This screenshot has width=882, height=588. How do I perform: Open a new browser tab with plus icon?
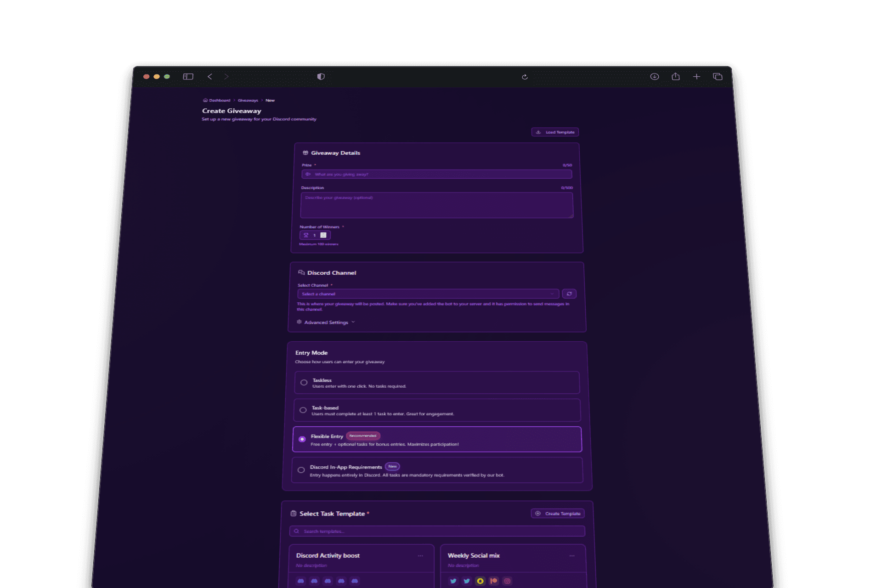point(696,77)
